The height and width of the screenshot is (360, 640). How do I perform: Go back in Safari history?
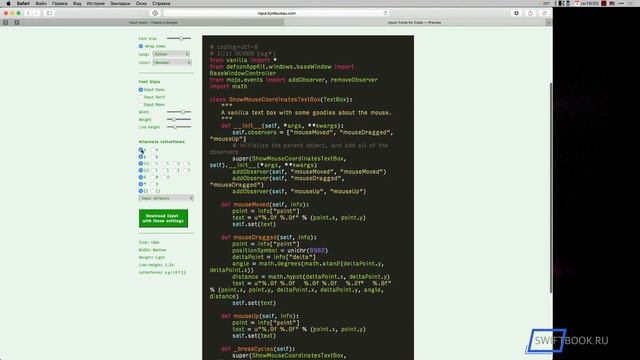click(29, 13)
